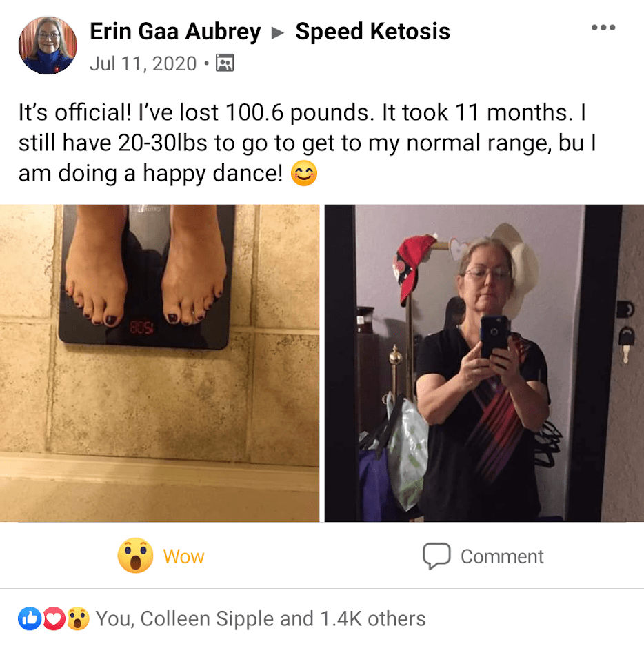The image size is (644, 655).
Task: Click the smiling emoji in post text
Action: point(303,173)
